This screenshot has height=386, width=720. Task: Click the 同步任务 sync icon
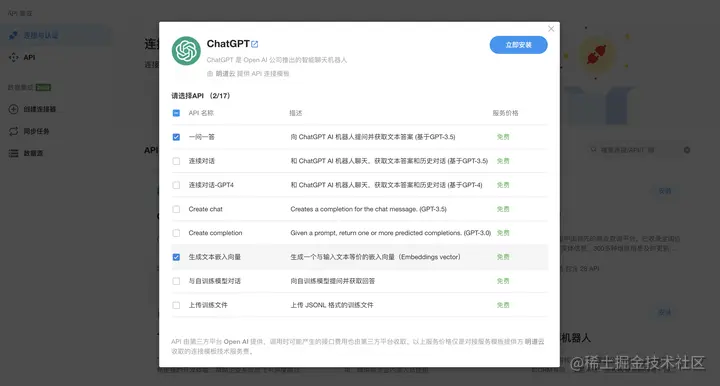tap(13, 131)
